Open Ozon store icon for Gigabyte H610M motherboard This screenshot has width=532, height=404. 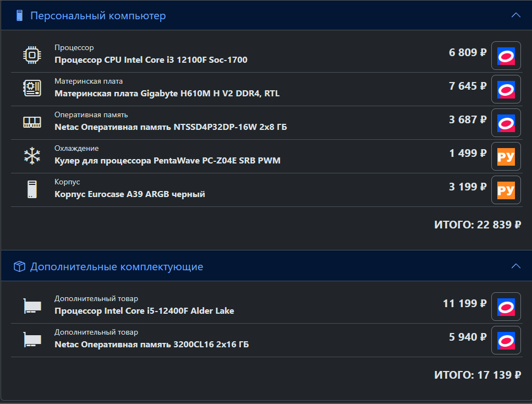506,89
